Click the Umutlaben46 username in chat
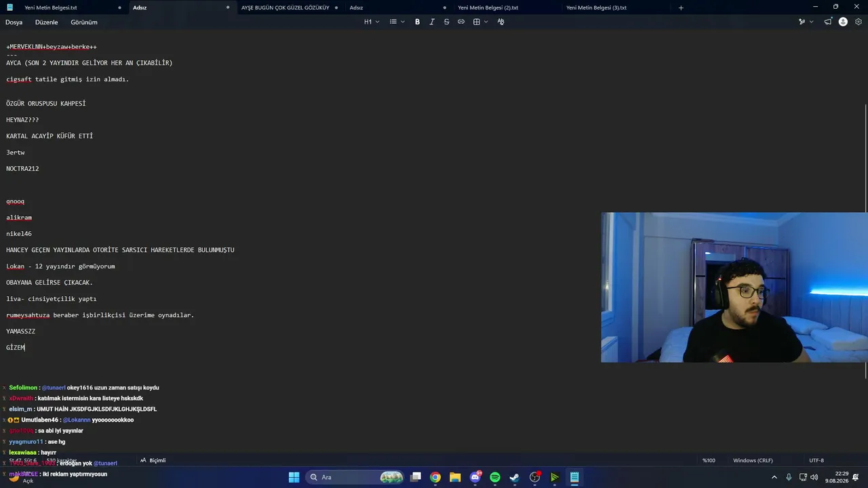868x488 pixels. [40, 420]
